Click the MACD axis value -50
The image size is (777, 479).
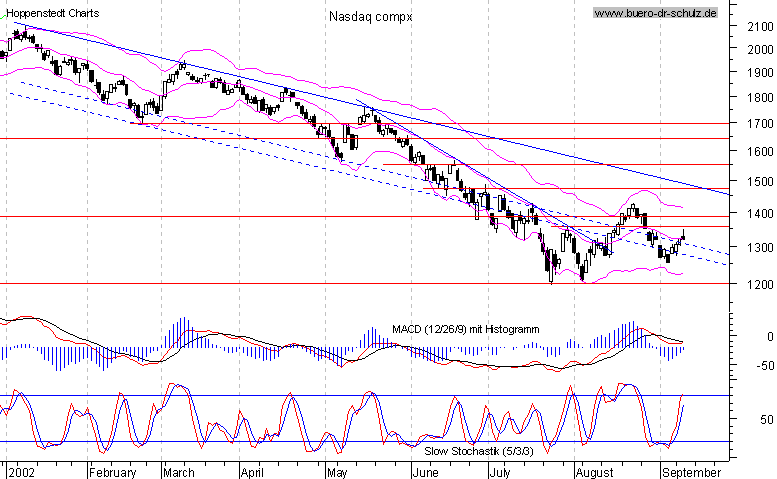pyautogui.click(x=765, y=366)
